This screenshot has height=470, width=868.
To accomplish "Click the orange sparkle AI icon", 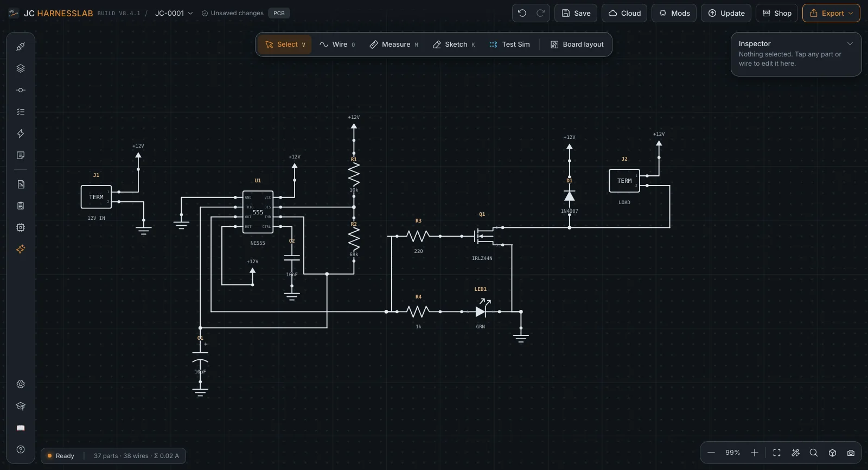I will coord(21,249).
